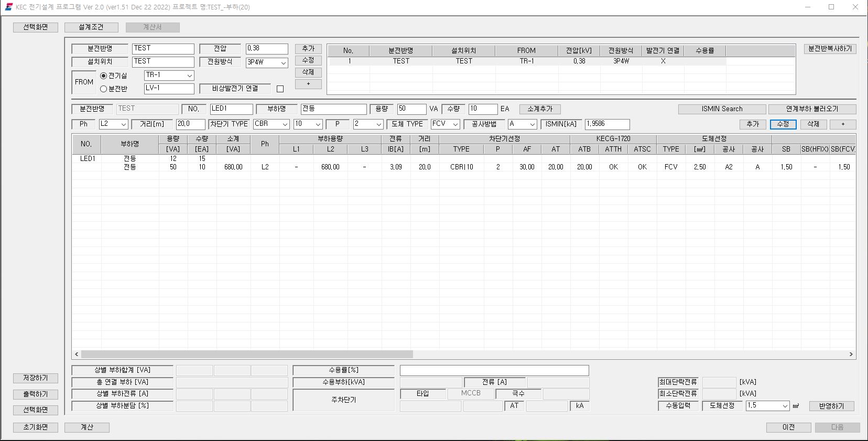Screen dimensions: 868x441
Task: Open the 차단기 TYPE CBR dropdown
Action: pos(285,124)
